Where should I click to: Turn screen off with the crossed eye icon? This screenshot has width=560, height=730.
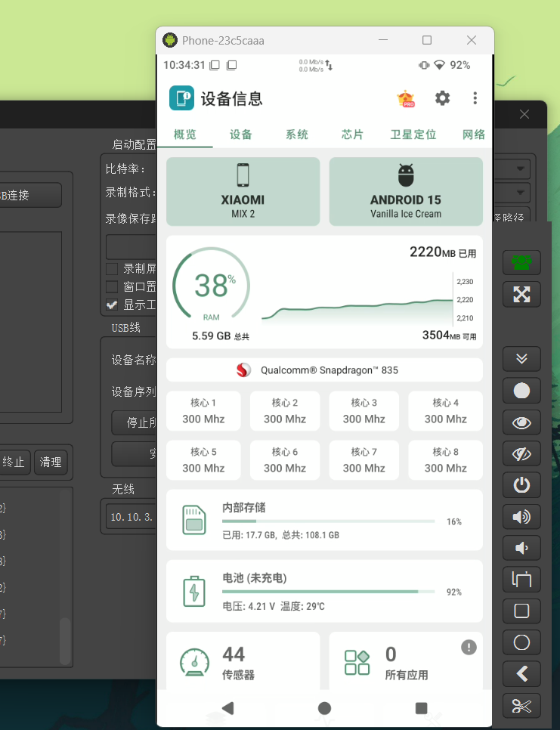tap(521, 454)
